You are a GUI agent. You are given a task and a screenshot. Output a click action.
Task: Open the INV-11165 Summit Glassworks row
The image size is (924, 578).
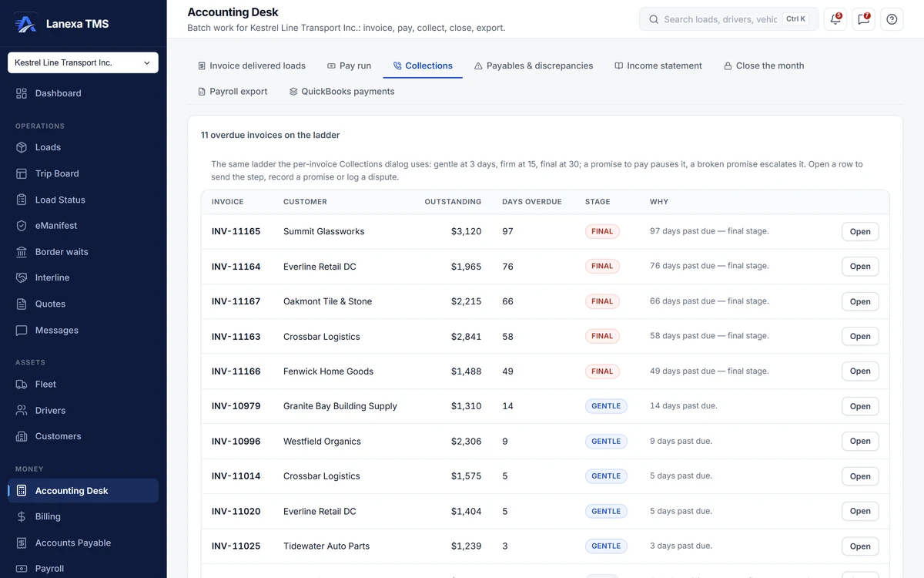coord(860,232)
